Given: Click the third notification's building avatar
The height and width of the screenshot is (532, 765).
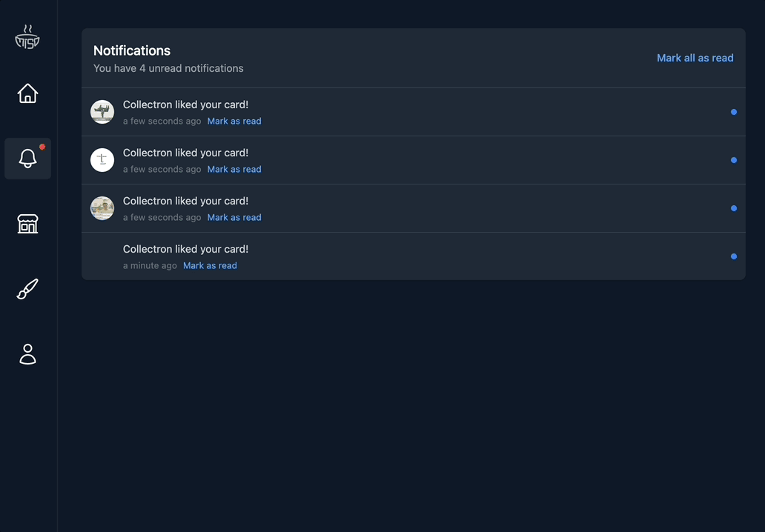Looking at the screenshot, I should pyautogui.click(x=102, y=208).
